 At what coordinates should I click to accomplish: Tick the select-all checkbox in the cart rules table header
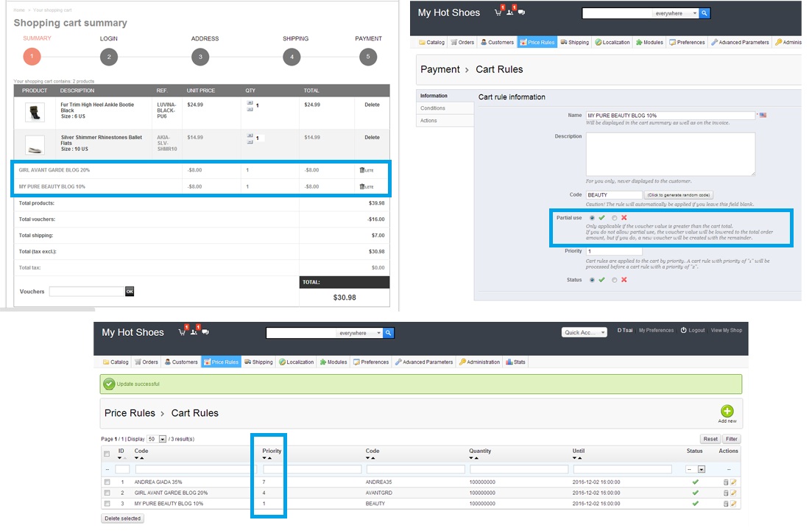[107, 454]
